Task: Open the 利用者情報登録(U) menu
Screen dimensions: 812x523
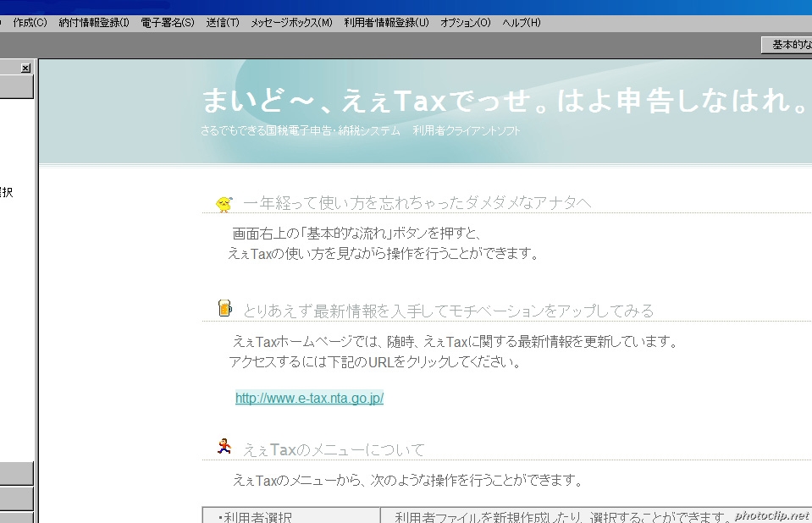Action: click(386, 23)
